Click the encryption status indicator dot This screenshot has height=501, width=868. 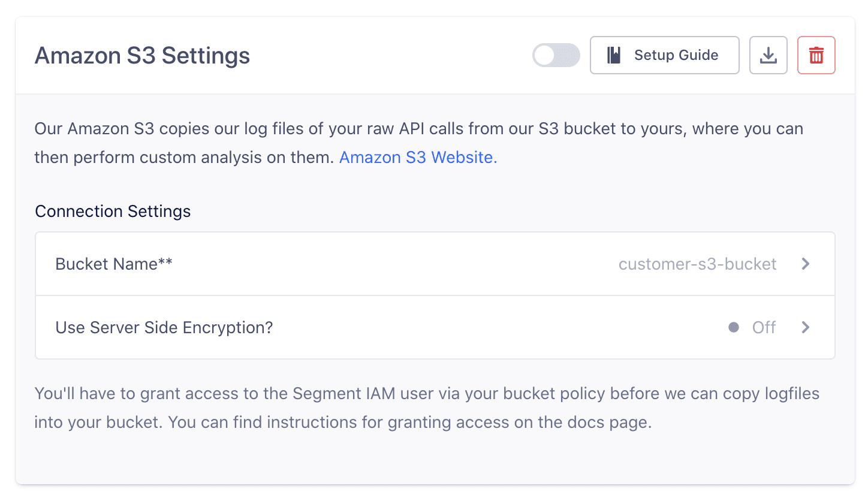(734, 327)
